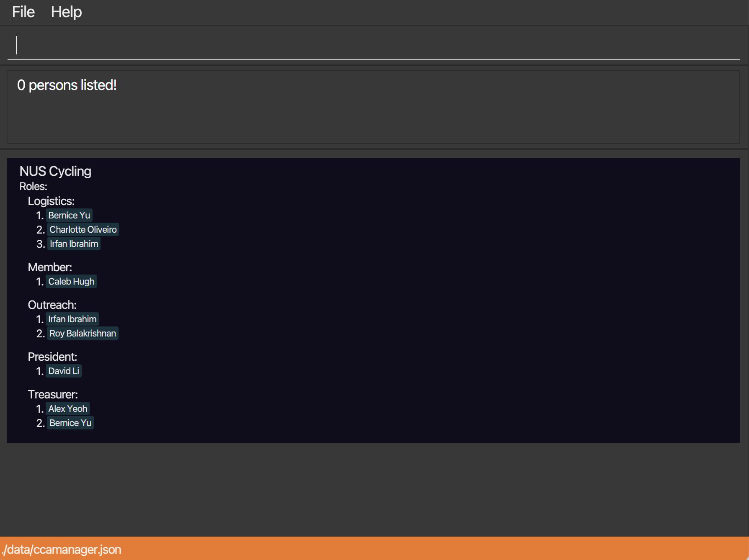Choose Bernice Yu under Treasurer
The image size is (749, 560).
(x=70, y=423)
